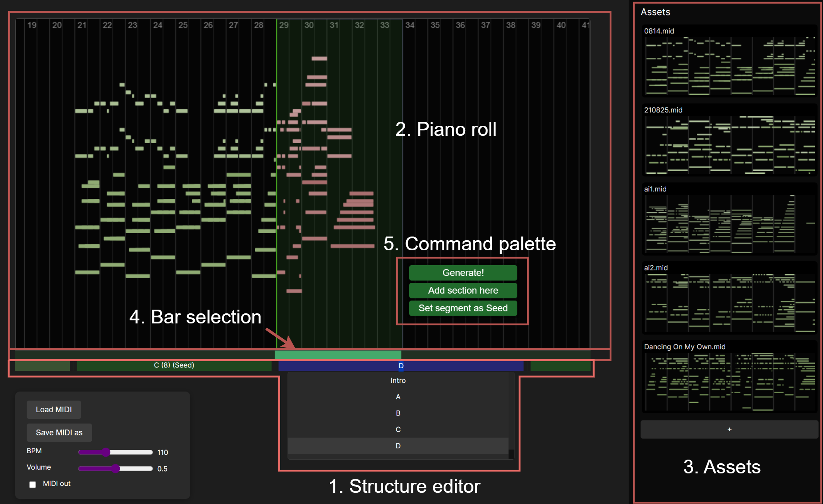Choose section type A from list
This screenshot has height=504, width=823.
(398, 397)
